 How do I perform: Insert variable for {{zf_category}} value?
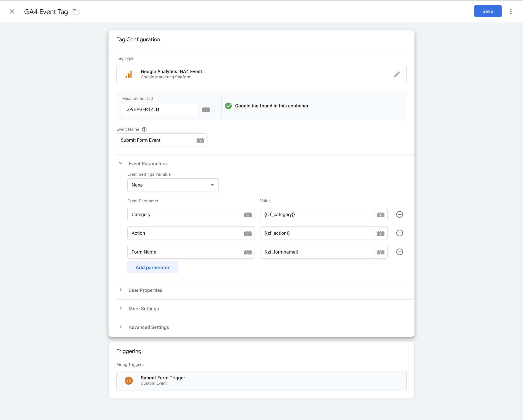coord(380,215)
